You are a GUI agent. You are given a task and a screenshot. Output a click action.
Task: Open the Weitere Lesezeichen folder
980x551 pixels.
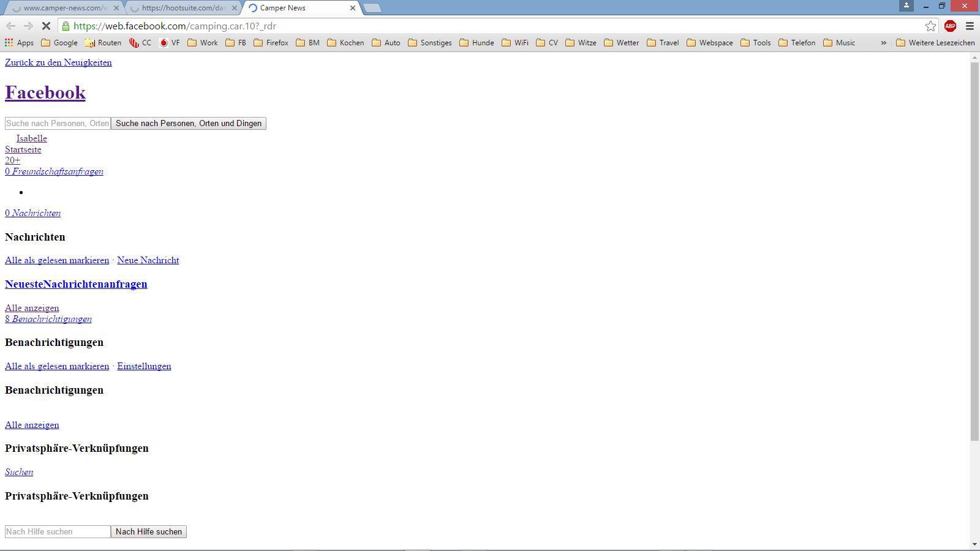(x=935, y=43)
